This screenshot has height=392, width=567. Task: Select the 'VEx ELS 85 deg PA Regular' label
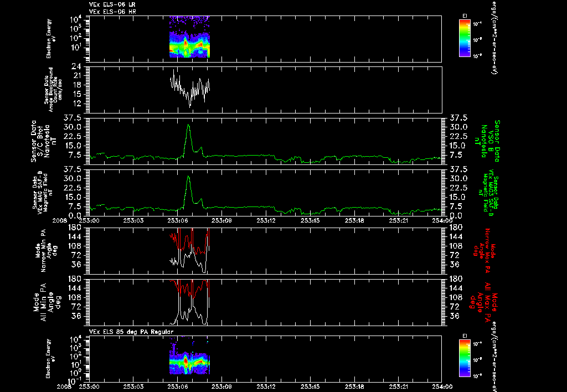(131, 332)
